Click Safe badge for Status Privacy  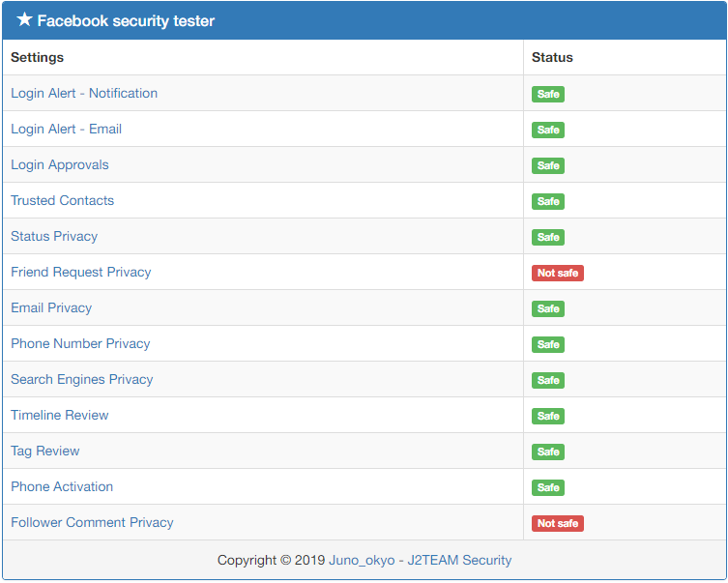pos(548,237)
